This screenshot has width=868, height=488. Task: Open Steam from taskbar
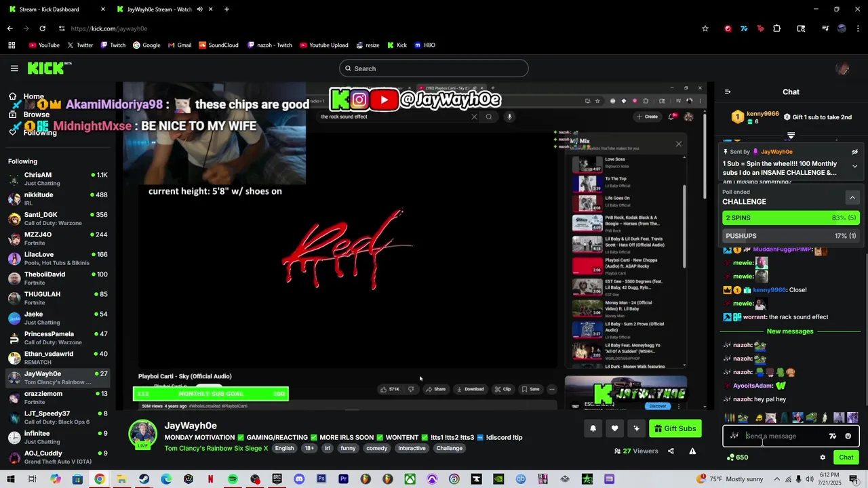tap(144, 479)
